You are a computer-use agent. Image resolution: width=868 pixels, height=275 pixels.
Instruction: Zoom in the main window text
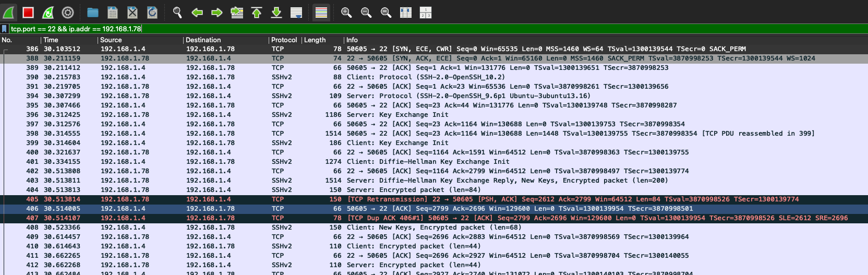pyautogui.click(x=346, y=13)
